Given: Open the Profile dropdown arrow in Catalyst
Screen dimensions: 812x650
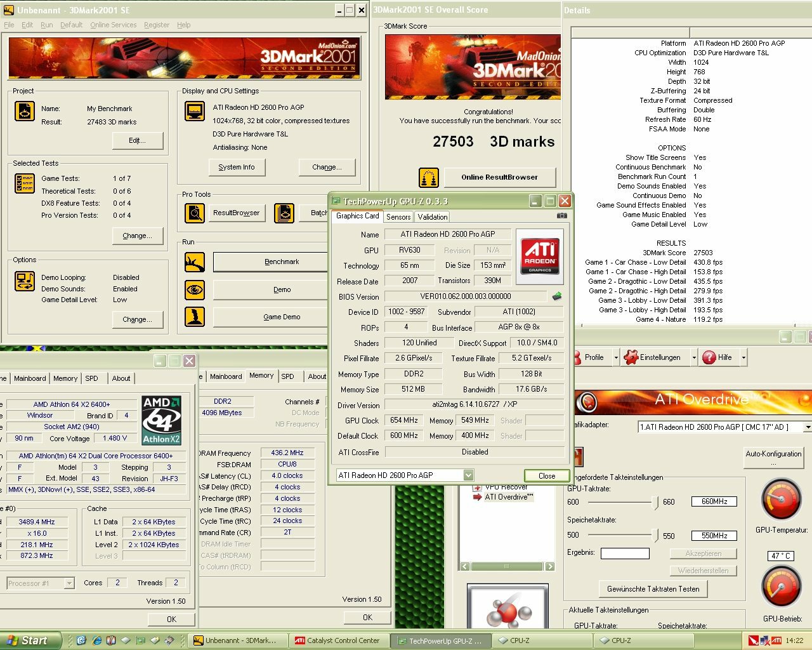Looking at the screenshot, I should click(615, 357).
